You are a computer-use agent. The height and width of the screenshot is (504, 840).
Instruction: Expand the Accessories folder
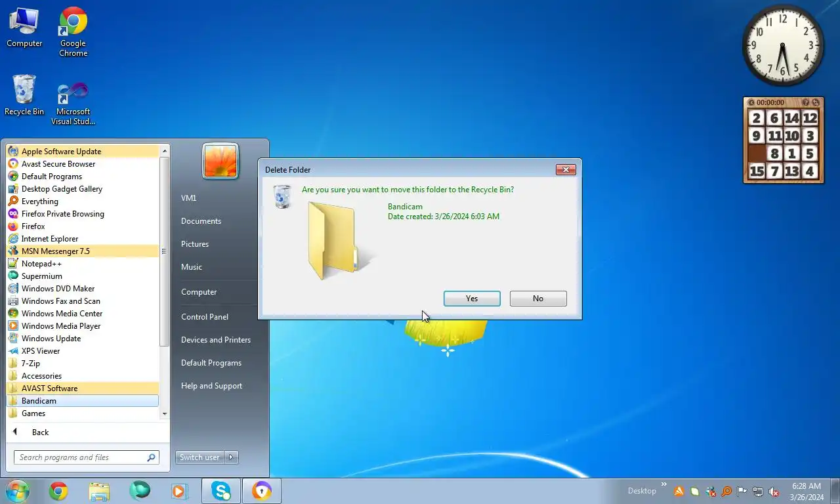pos(83,376)
